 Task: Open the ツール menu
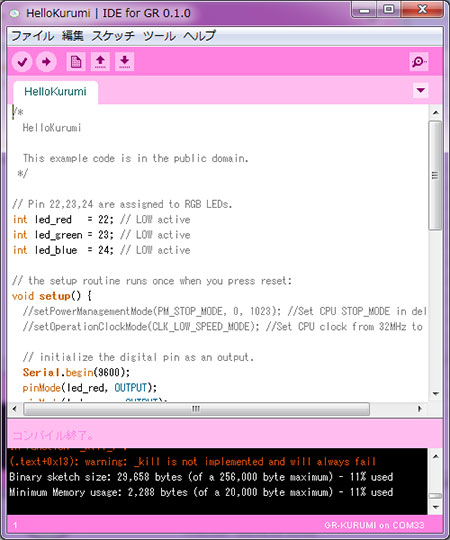(159, 36)
